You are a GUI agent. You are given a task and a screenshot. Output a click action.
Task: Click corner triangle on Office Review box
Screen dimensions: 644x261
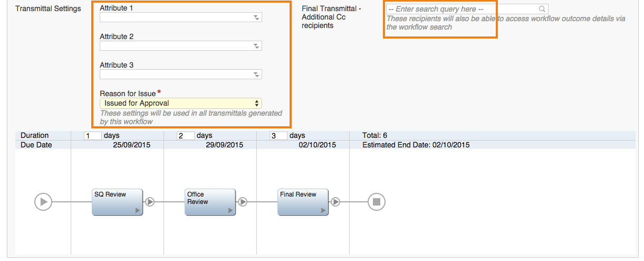coord(230,210)
